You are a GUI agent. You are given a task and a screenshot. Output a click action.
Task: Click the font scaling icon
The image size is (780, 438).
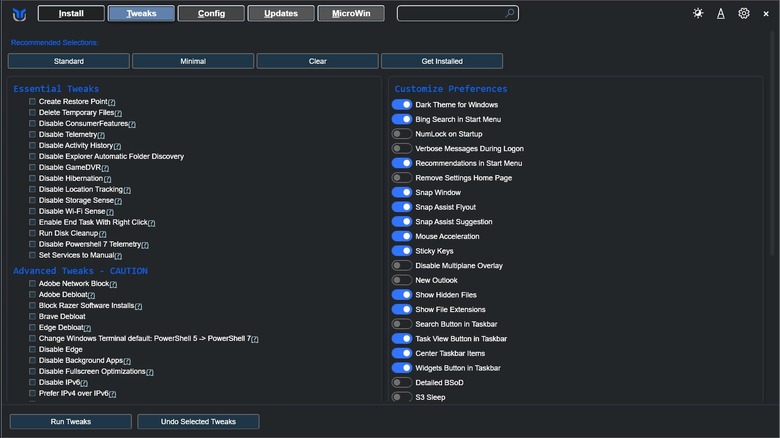pyautogui.click(x=721, y=14)
